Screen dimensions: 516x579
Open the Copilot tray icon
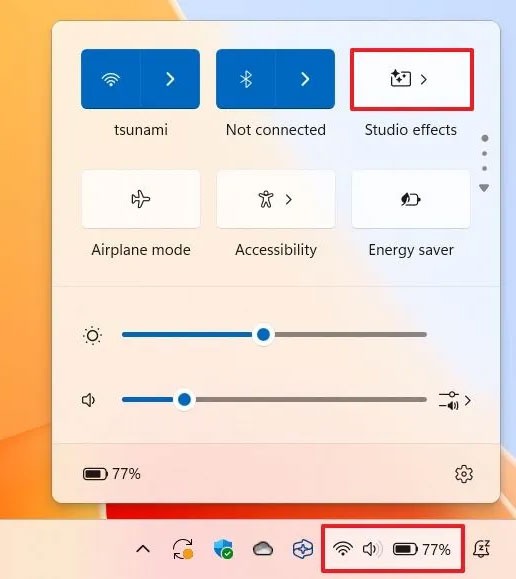[303, 549]
